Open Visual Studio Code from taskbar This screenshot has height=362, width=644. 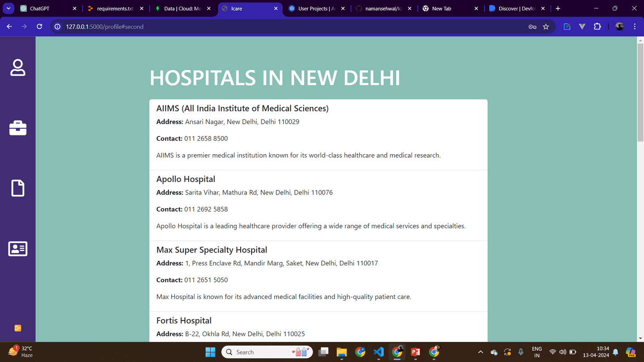coord(378,352)
